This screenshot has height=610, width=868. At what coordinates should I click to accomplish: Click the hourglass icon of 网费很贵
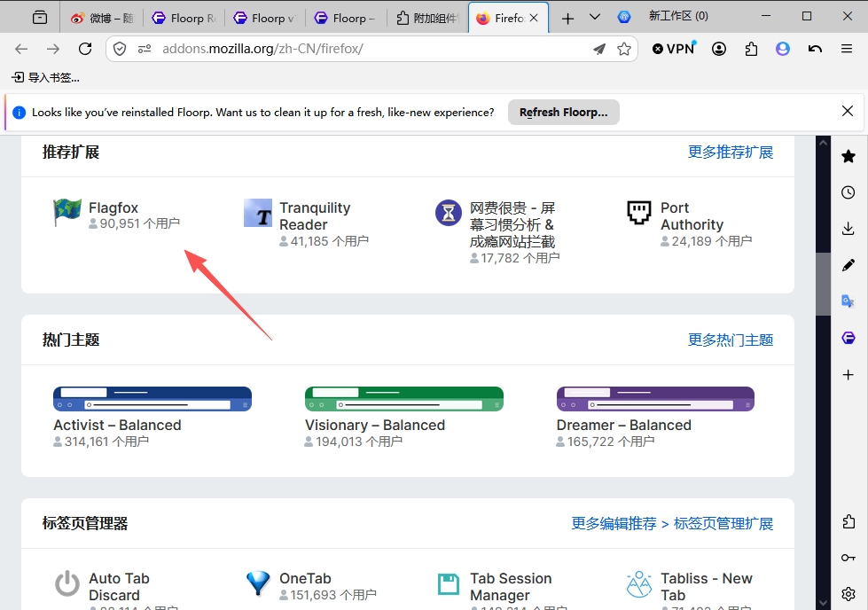pyautogui.click(x=449, y=213)
